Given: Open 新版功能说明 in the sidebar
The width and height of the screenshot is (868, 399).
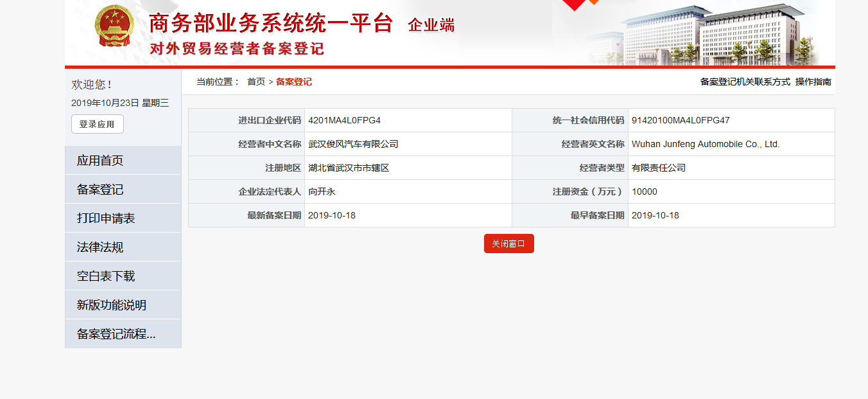Looking at the screenshot, I should 123,305.
